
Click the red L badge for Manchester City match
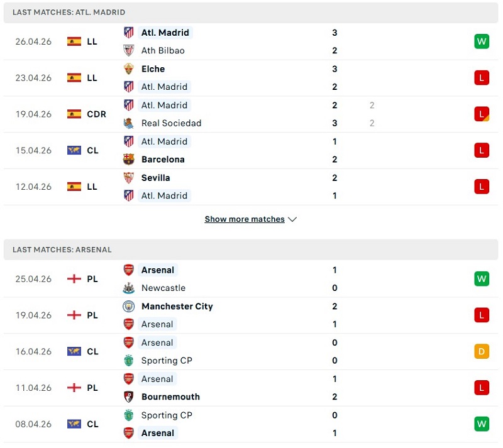pos(482,315)
